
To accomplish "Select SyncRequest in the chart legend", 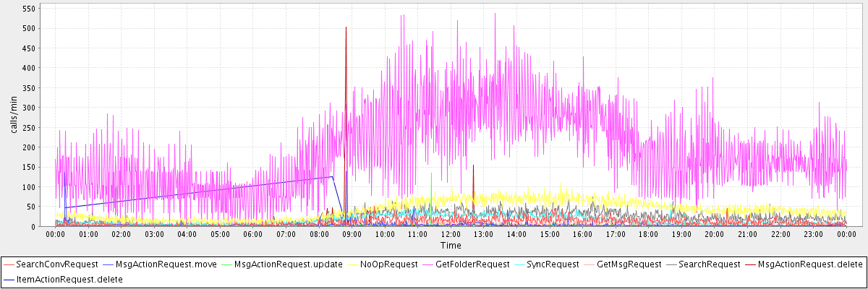I will tap(553, 264).
